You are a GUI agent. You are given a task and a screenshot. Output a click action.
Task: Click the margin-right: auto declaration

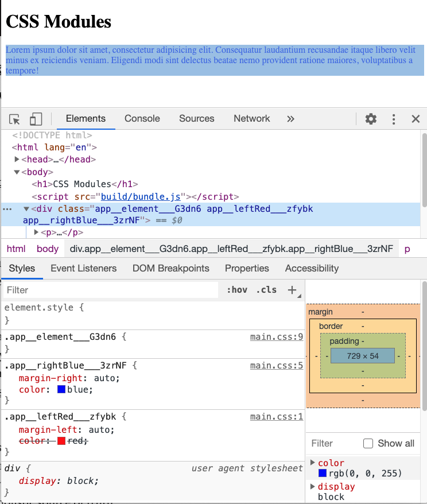click(69, 378)
